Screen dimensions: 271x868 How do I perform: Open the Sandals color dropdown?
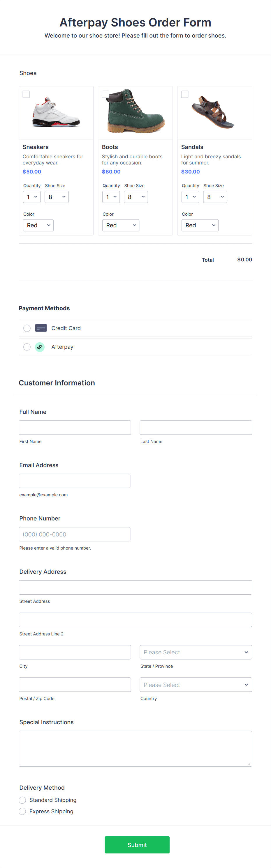pos(200,225)
